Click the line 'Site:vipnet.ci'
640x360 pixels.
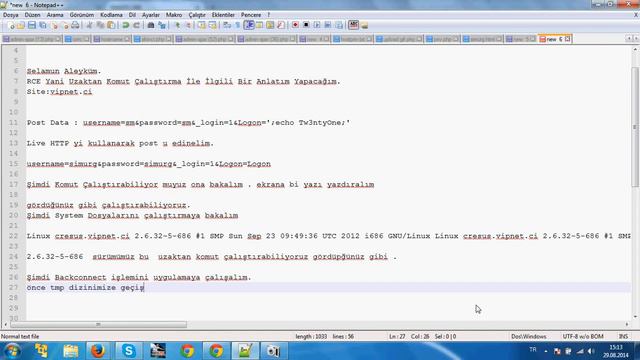[60, 92]
